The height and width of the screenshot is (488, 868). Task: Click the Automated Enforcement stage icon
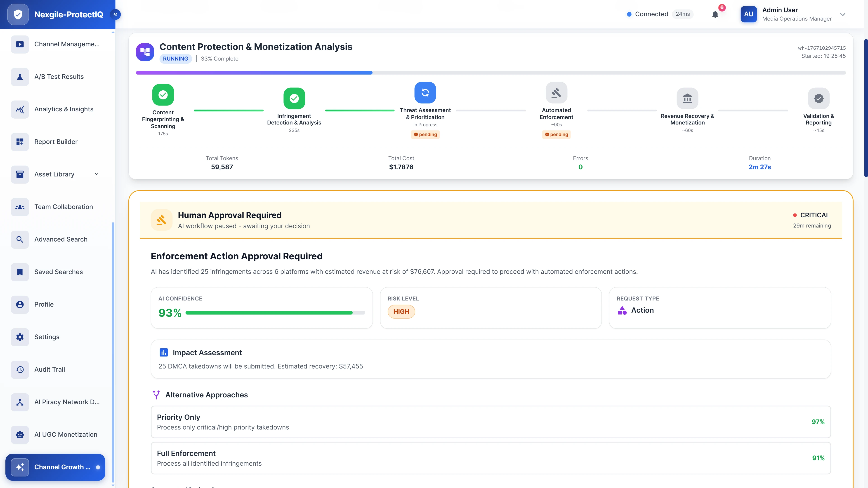click(556, 93)
